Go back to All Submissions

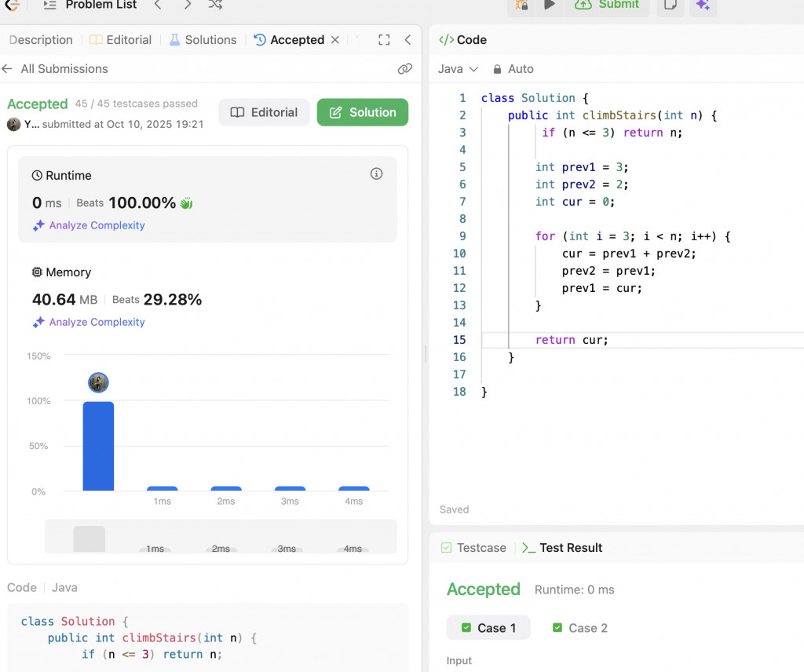click(x=55, y=68)
